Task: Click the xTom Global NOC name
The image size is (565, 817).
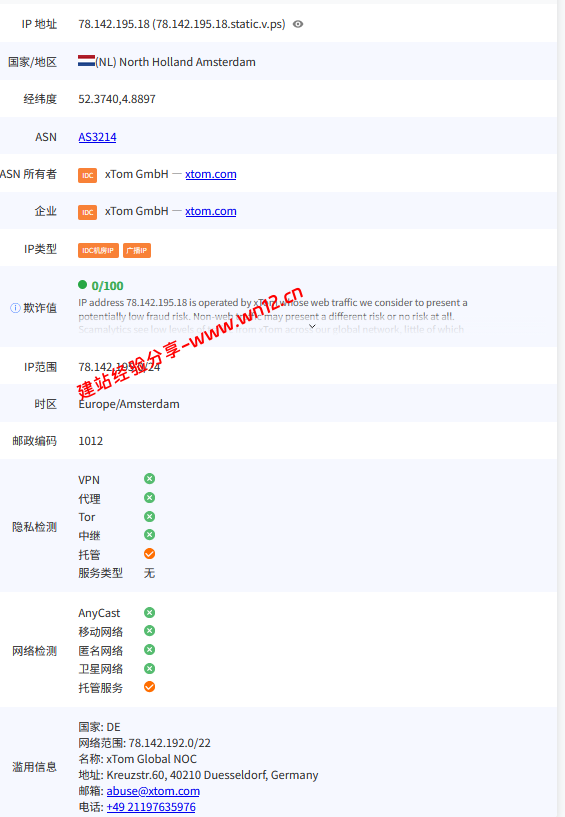Action: [x=152, y=759]
